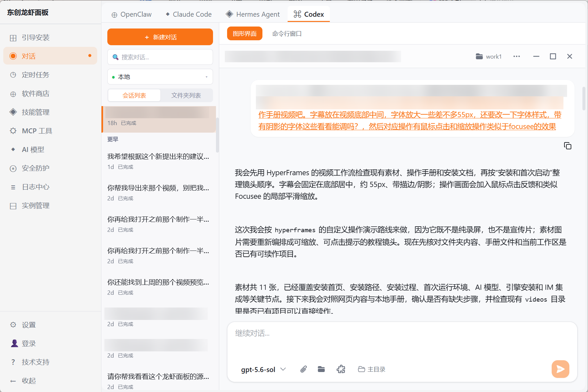Open conversation 你还能找到上周的那个视频预览

159,287
